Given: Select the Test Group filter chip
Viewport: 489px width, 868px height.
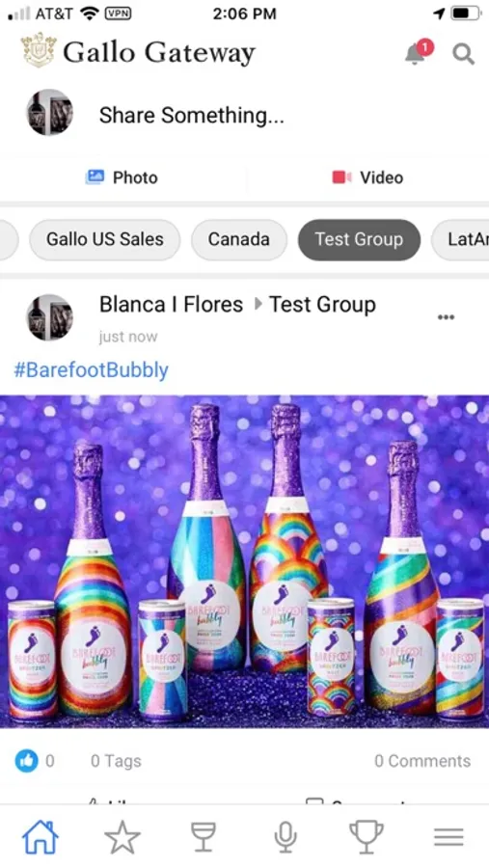Looking at the screenshot, I should [359, 240].
